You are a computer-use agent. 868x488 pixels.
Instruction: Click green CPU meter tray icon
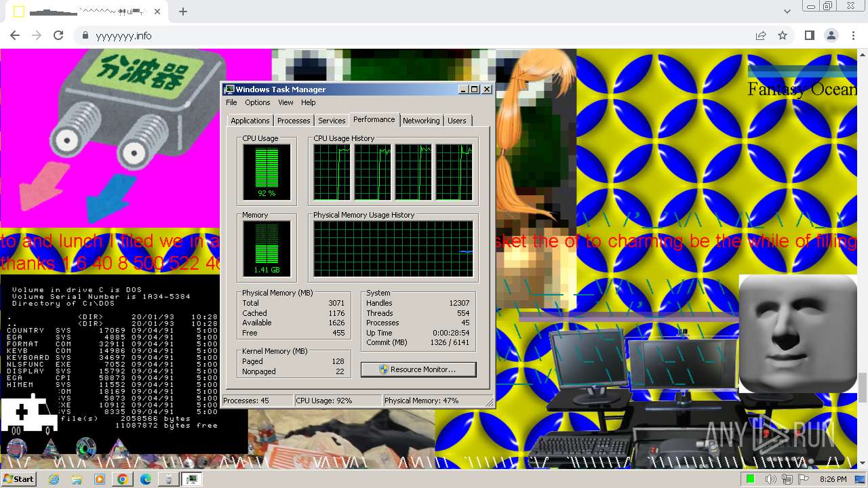coord(750,479)
